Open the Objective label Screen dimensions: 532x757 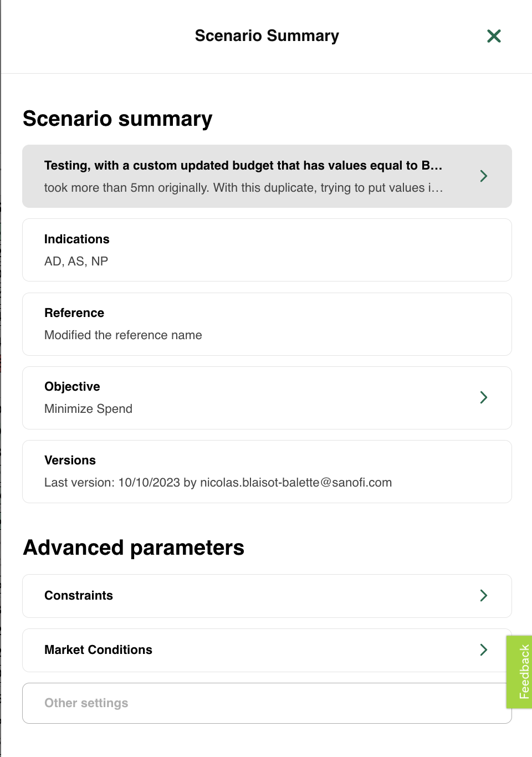72,387
